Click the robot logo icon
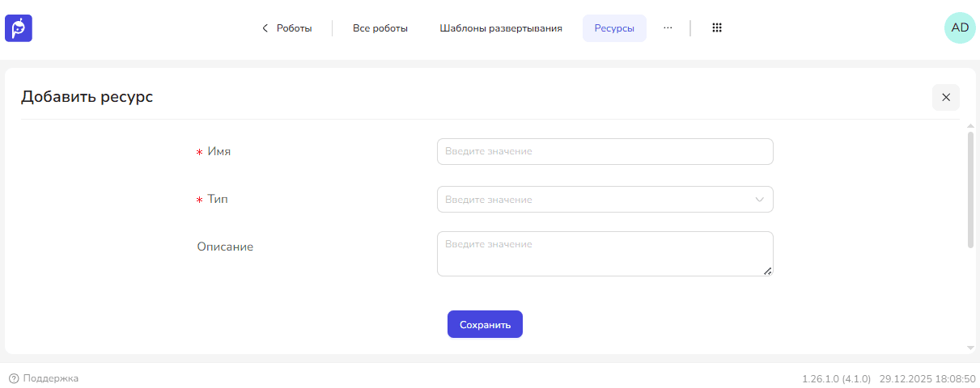Screen dimensions: 980x388 [19, 28]
